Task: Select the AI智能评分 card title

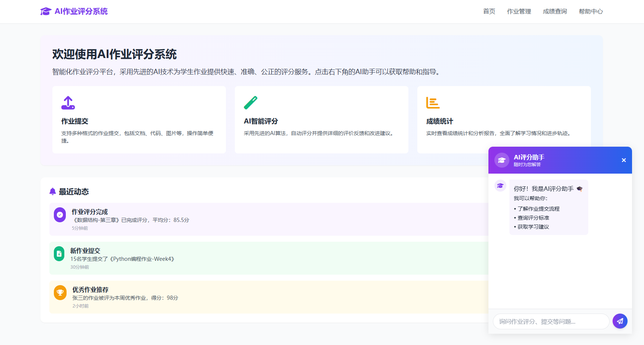Action: pyautogui.click(x=261, y=121)
